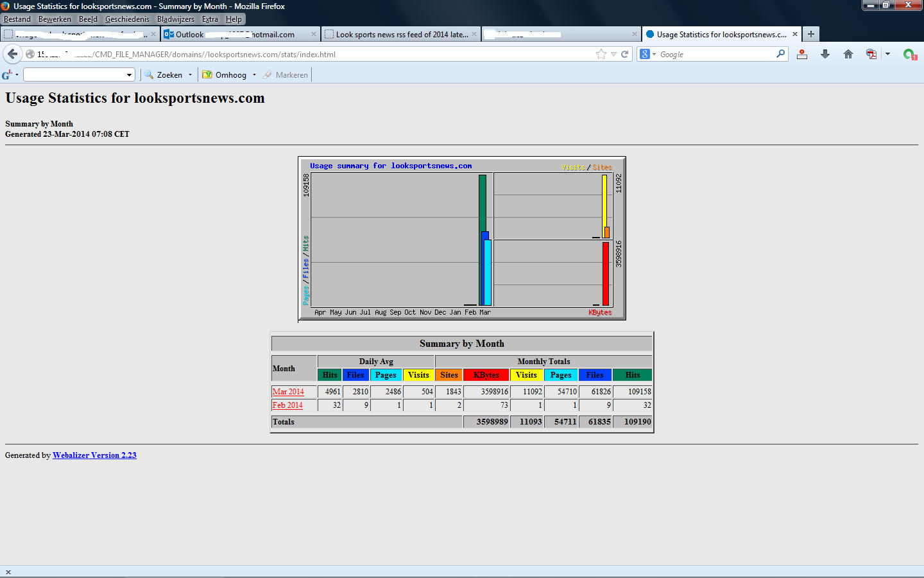Image resolution: width=924 pixels, height=578 pixels.
Task: Expand the PDF converter dropdown arrow
Action: pos(887,54)
